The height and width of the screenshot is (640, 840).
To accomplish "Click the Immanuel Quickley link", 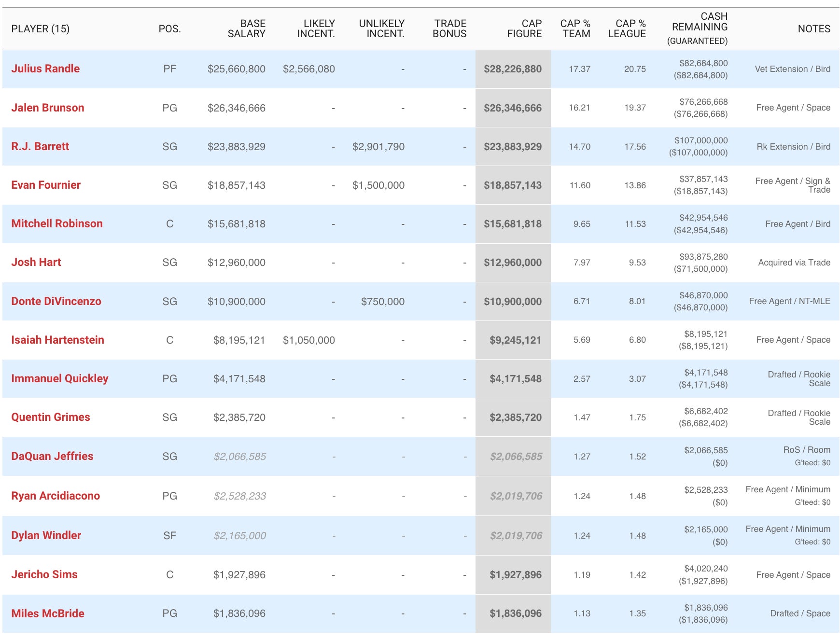I will 59,378.
